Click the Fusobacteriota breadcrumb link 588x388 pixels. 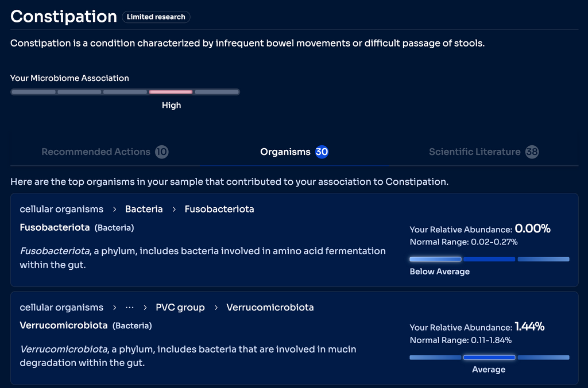[x=219, y=209]
